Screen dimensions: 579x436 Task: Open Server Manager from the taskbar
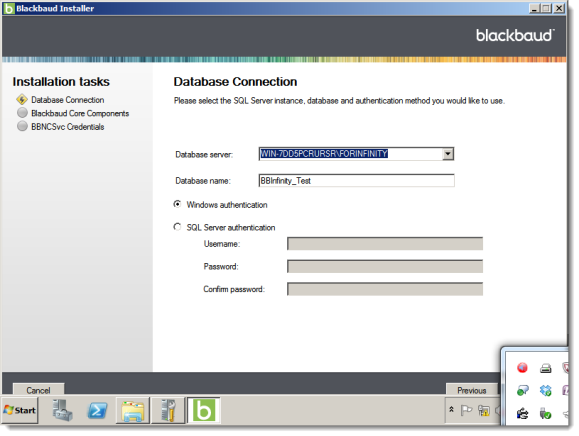coord(62,410)
